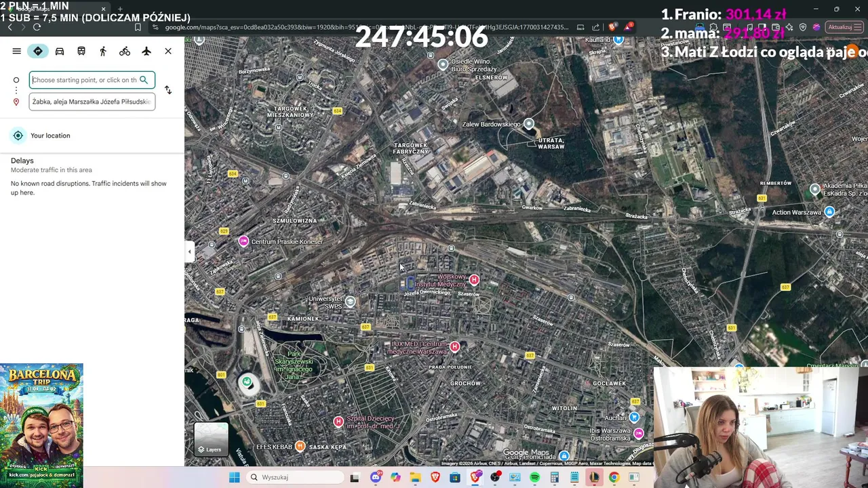Click the REMBERTÓW label
This screenshot has width=868, height=488.
click(x=776, y=183)
